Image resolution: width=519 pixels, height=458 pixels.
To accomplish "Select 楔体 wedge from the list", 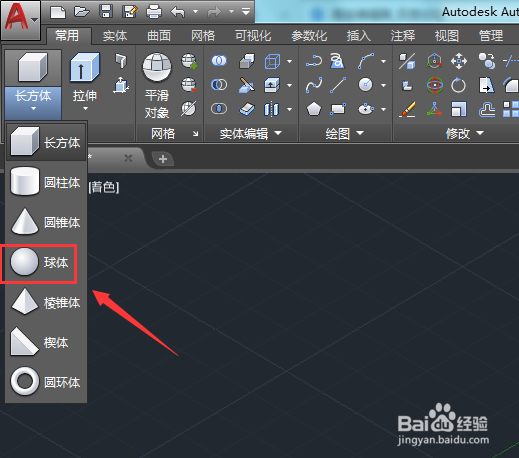I will (46, 342).
